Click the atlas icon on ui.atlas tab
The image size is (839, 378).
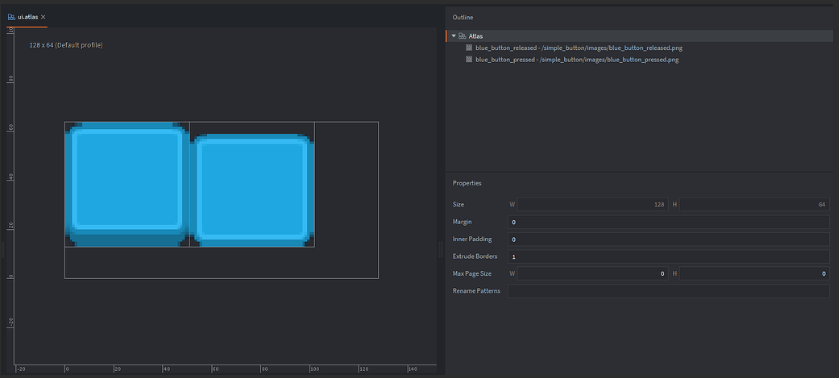pos(11,17)
